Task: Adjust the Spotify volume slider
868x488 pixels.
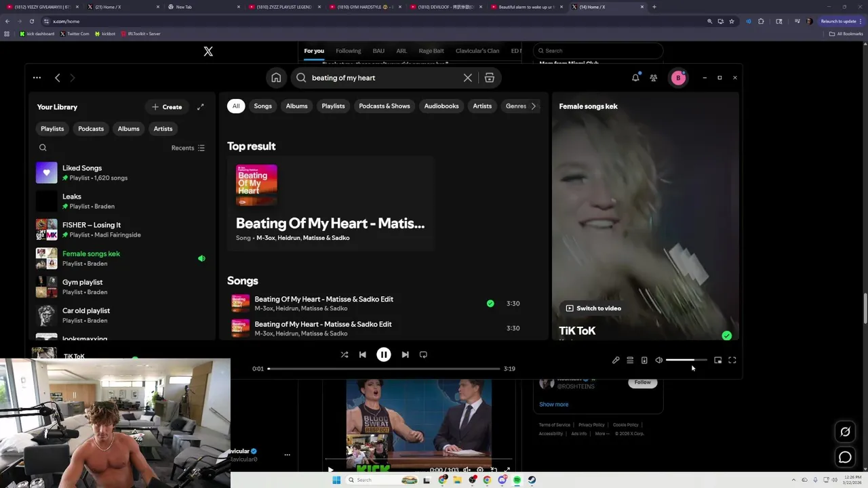Action: point(686,361)
